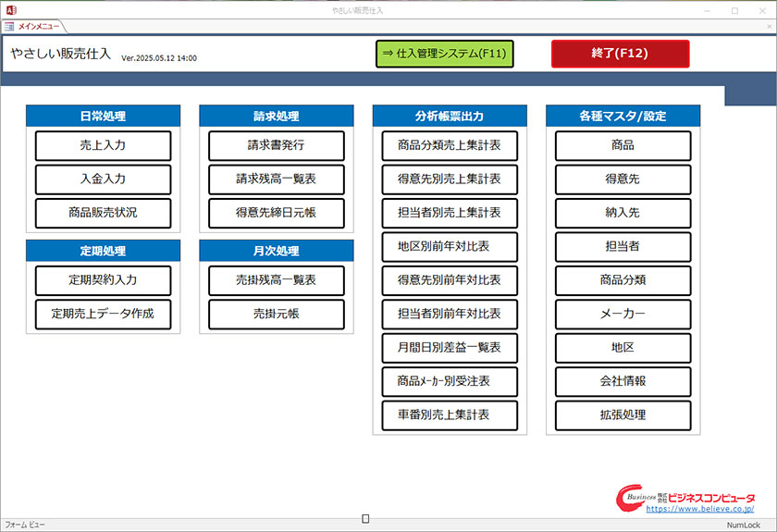Open 商品販売状況 screen
Viewport: 777px width, 532px height.
(x=103, y=213)
